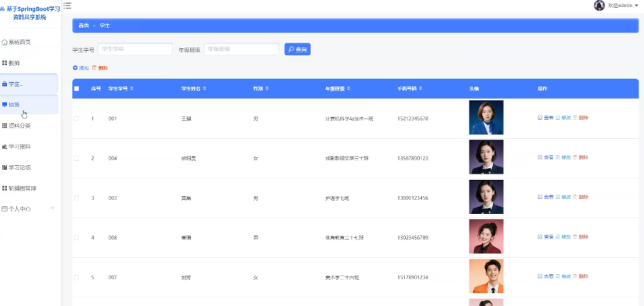The image size is (644, 306).
Task: Collapse the sidebar with the hamburger icon
Action: (x=68, y=5)
